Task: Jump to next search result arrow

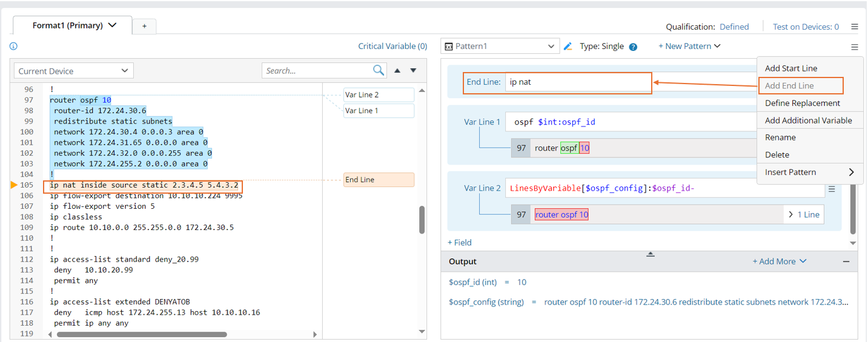Action: [x=413, y=70]
